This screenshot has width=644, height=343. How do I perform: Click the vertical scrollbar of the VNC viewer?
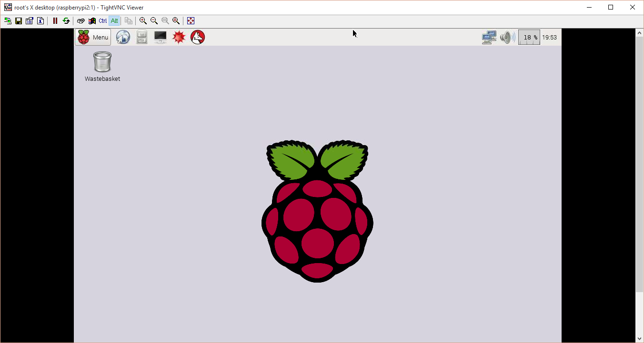click(640, 164)
